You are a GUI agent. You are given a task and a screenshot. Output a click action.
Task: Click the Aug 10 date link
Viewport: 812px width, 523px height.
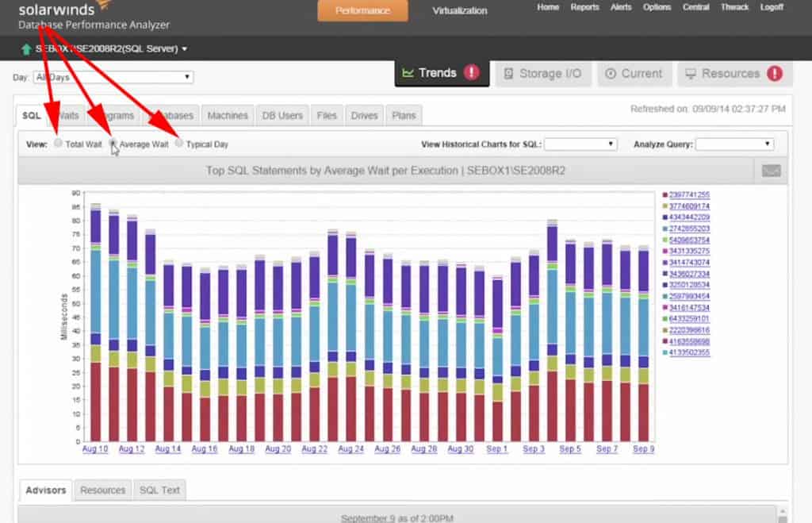click(94, 448)
